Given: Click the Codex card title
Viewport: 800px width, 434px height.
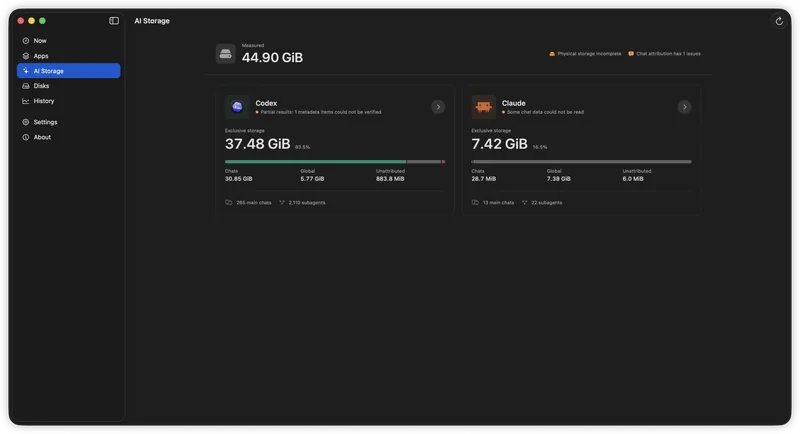Looking at the screenshot, I should (266, 103).
